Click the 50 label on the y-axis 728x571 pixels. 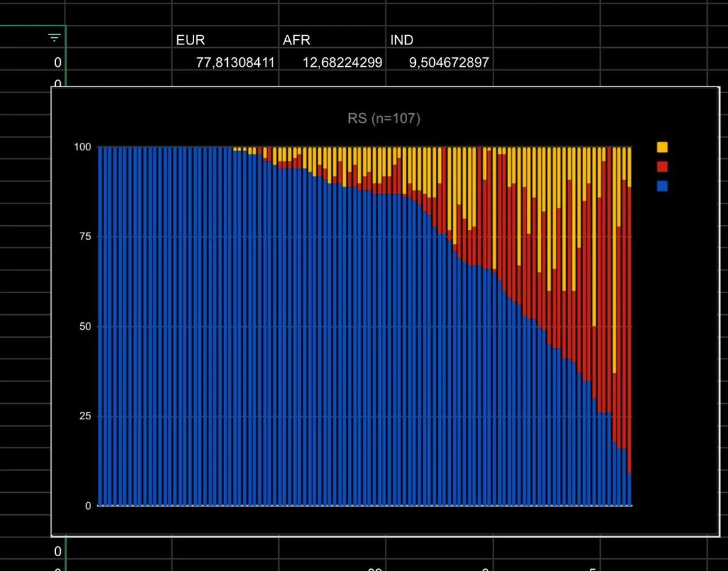coord(86,326)
